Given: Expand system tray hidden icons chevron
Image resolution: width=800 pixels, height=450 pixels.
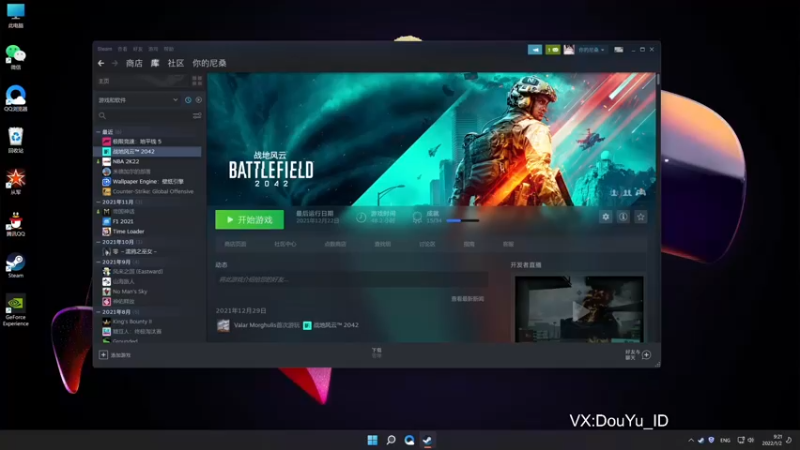Looking at the screenshot, I should [691, 440].
